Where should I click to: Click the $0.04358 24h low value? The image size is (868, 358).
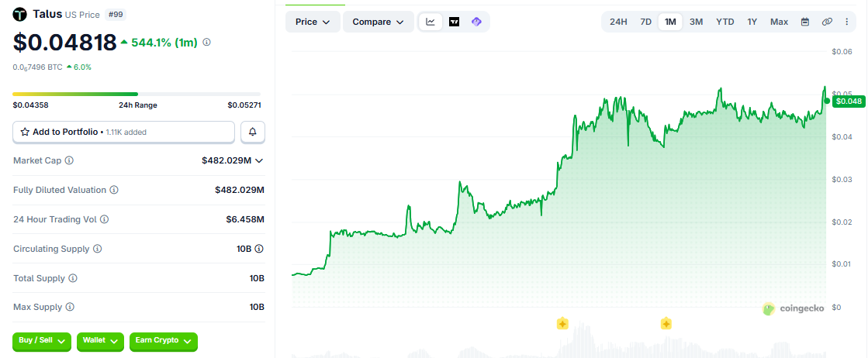click(x=30, y=105)
